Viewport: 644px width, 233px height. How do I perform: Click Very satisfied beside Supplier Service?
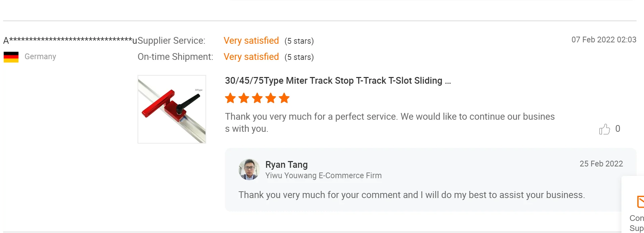coord(251,41)
